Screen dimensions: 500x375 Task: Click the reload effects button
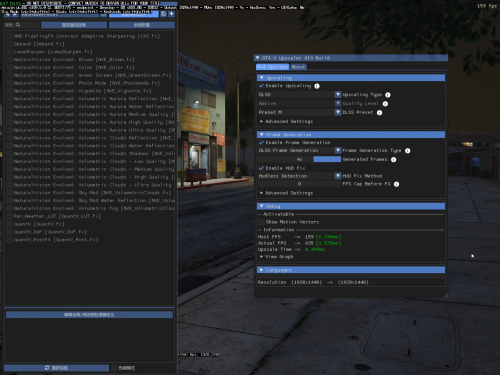(x=56, y=368)
